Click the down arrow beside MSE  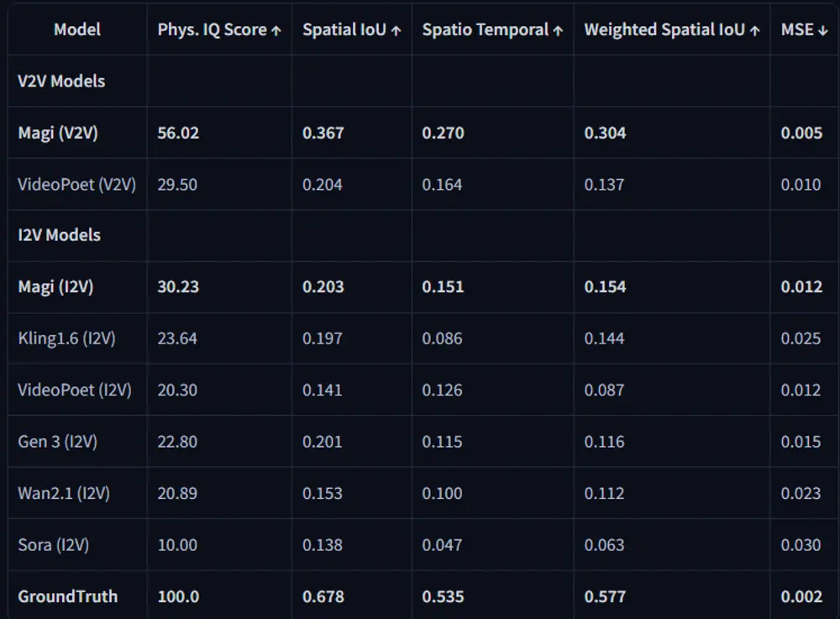[823, 31]
